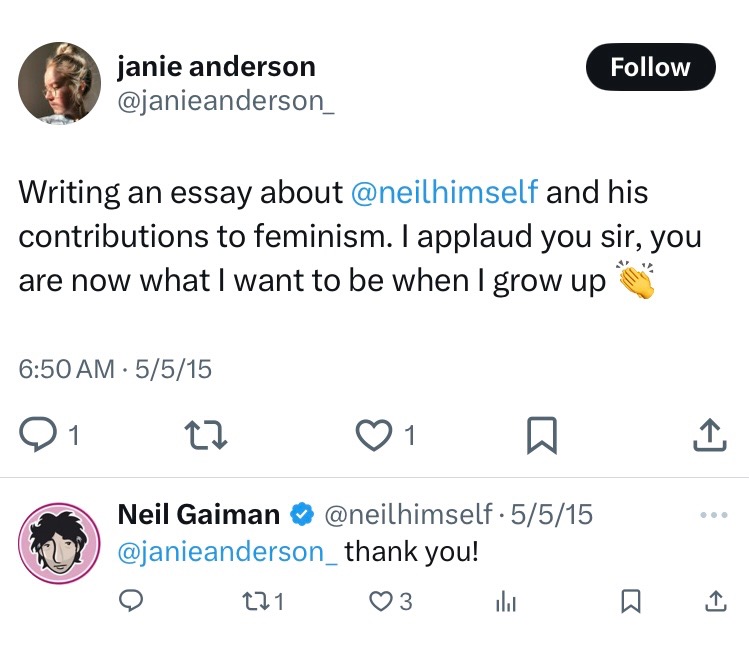The width and height of the screenshot is (749, 648).
Task: Open Neil Gaiman's cartoon avatar
Action: point(59,543)
